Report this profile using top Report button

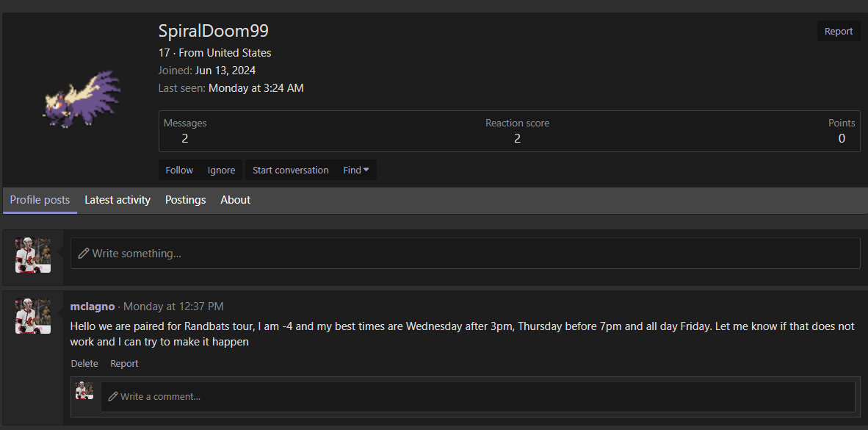(x=839, y=31)
